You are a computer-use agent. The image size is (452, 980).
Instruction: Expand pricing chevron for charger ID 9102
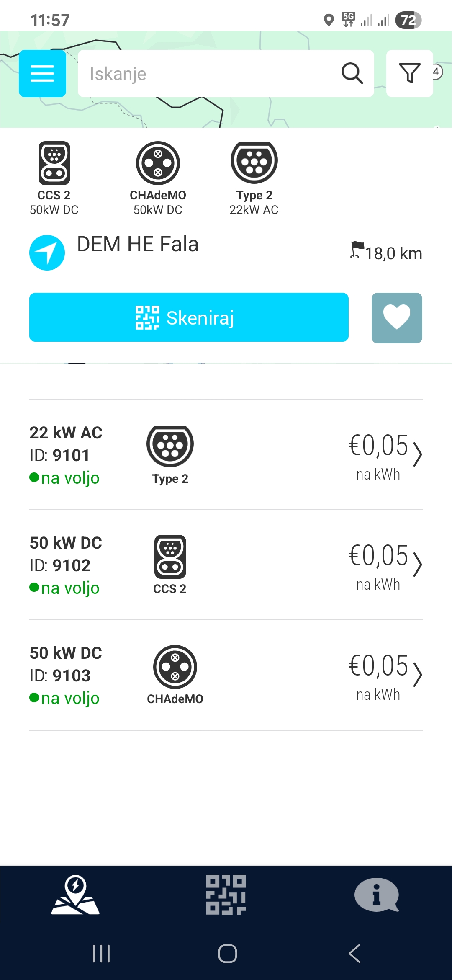pos(417,565)
